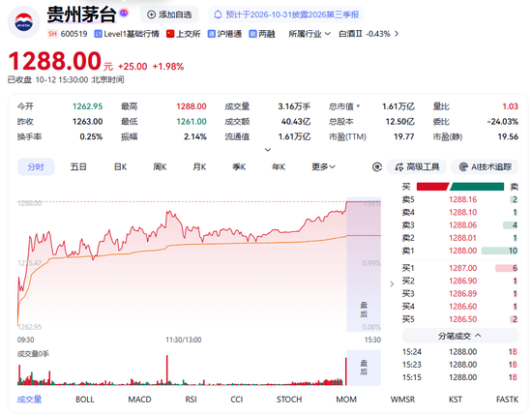The image size is (532, 415).
Task: Click the 量比 value 1.03
Action: (511, 106)
